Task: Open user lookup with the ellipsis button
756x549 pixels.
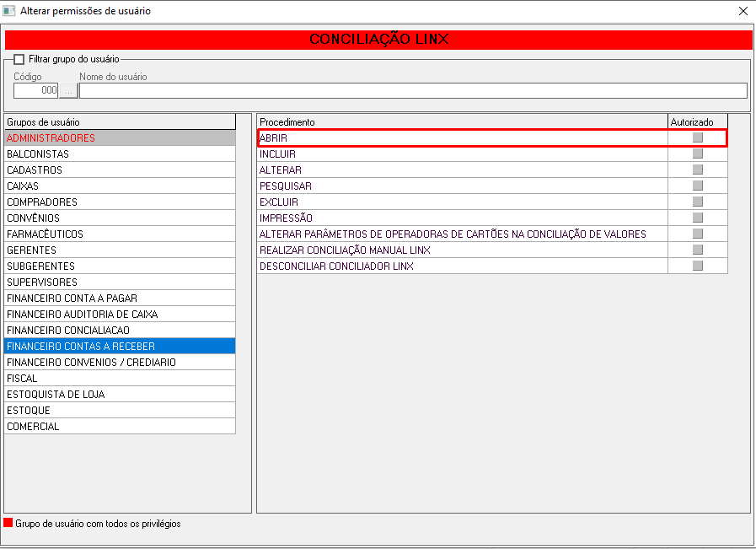Action: 68,90
